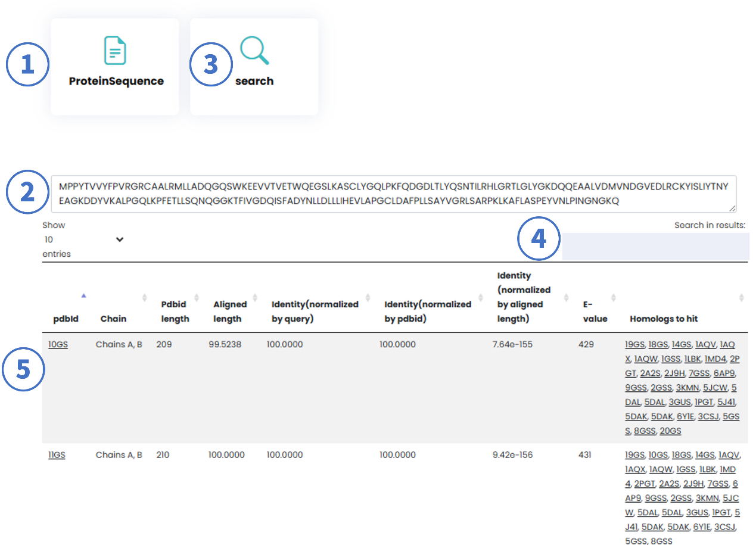The image size is (756, 545).
Task: Click the ProteinSequence document icon
Action: coord(115,50)
